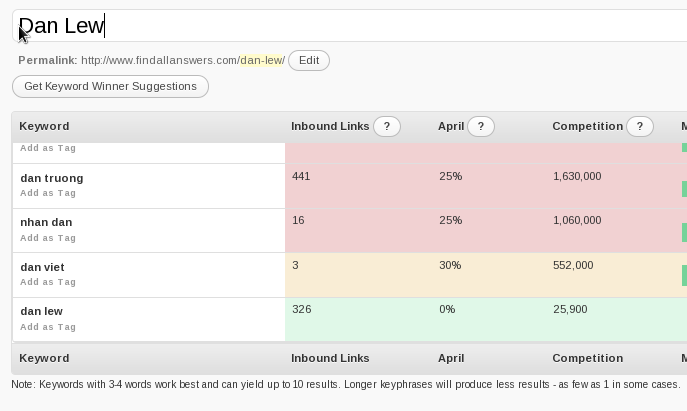Screen dimensions: 687x411
Task: Add 'nhan dan' as a tag
Action: click(x=48, y=238)
